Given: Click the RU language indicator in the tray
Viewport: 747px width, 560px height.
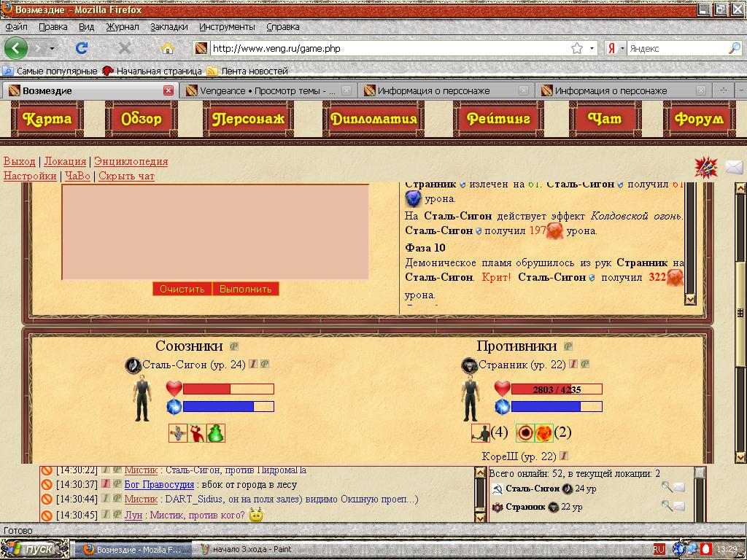Looking at the screenshot, I should click(659, 550).
